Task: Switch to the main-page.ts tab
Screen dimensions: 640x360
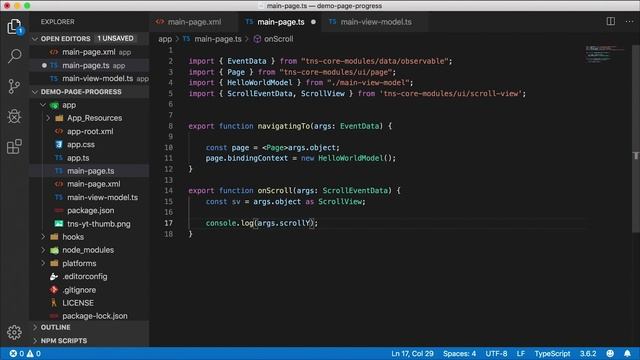Action: pyautogui.click(x=281, y=22)
